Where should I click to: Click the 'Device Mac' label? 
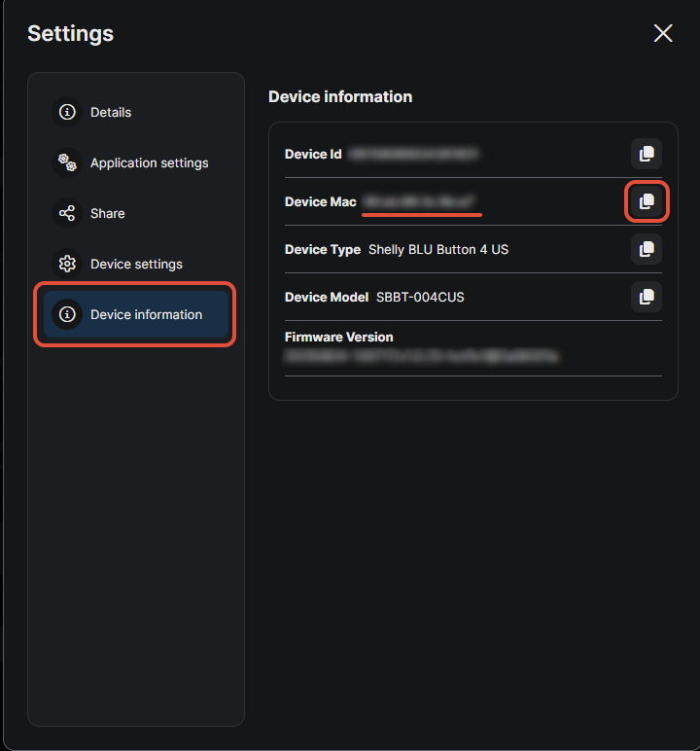point(320,201)
